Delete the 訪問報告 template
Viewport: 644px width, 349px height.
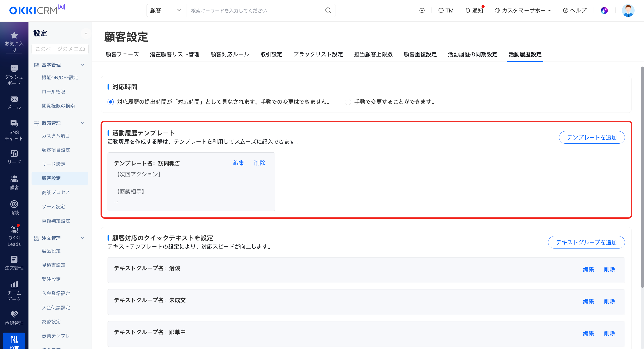[x=260, y=163]
